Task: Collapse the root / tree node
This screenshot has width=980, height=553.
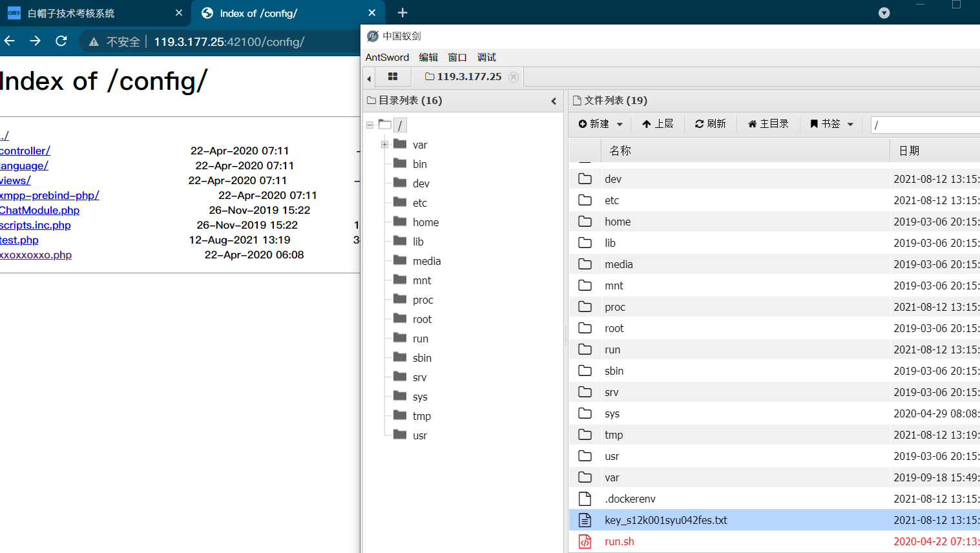Action: (x=370, y=125)
